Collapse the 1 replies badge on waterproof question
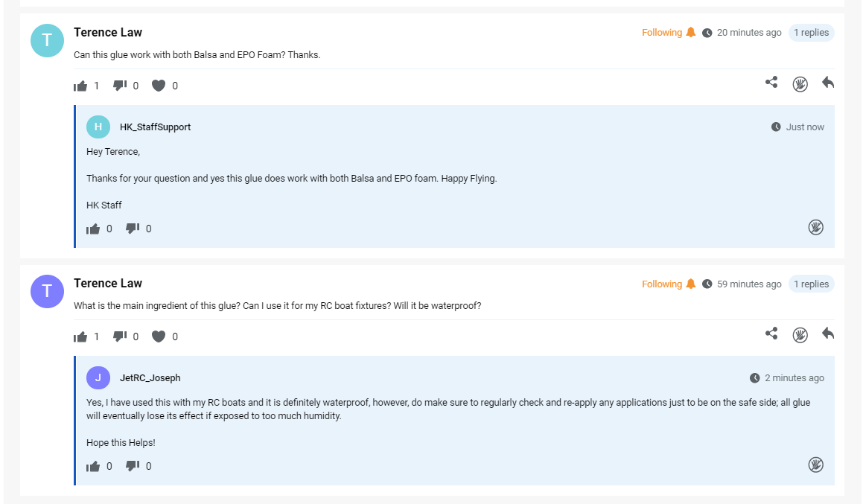Screen dimensions: 863x504 pos(812,284)
